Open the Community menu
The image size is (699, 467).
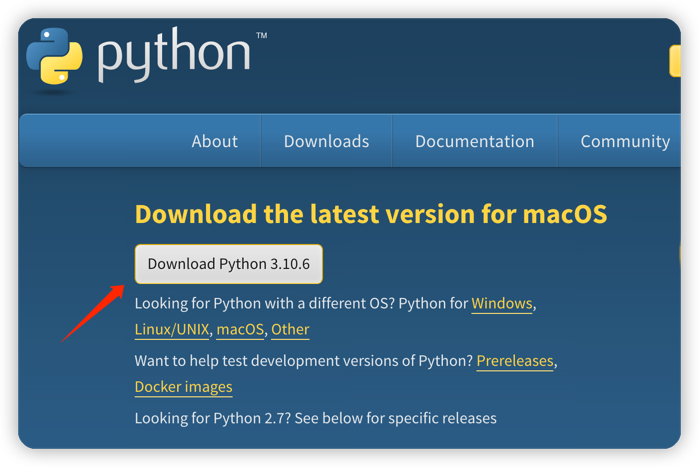624,141
